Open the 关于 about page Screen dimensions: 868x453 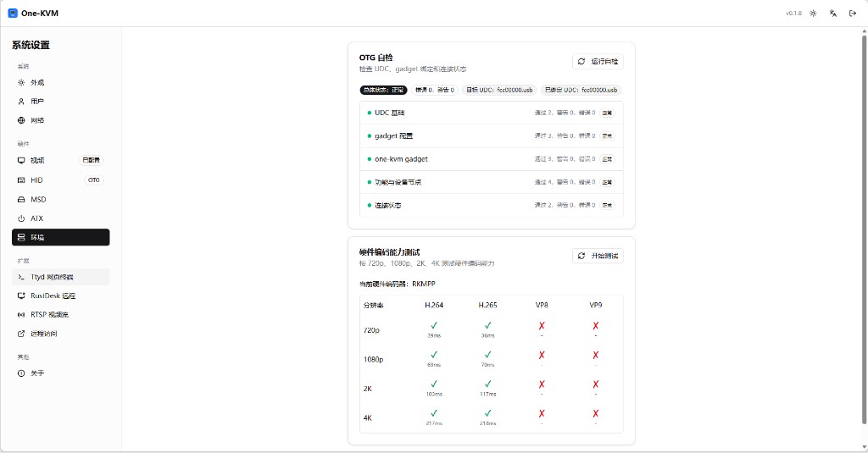pyautogui.click(x=37, y=373)
